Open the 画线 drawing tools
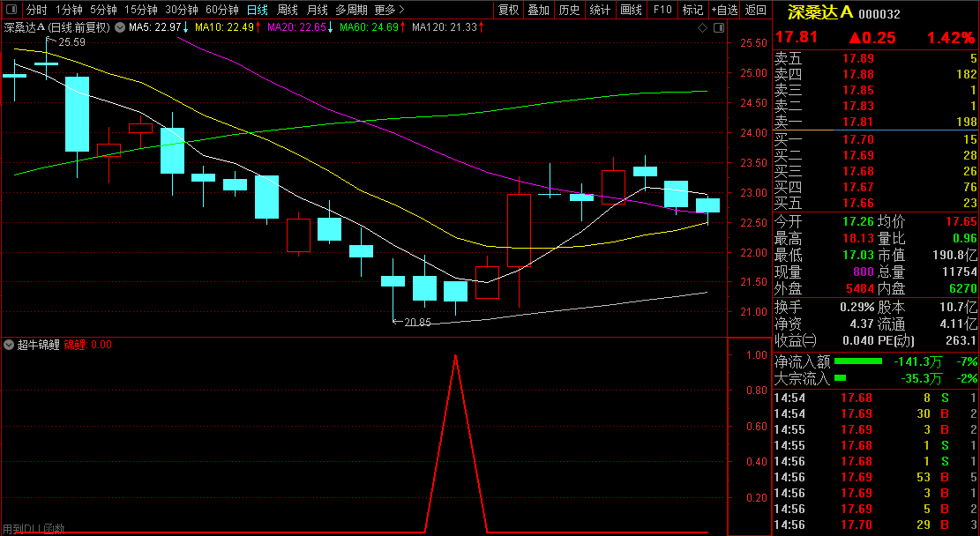The image size is (980, 536). click(631, 10)
